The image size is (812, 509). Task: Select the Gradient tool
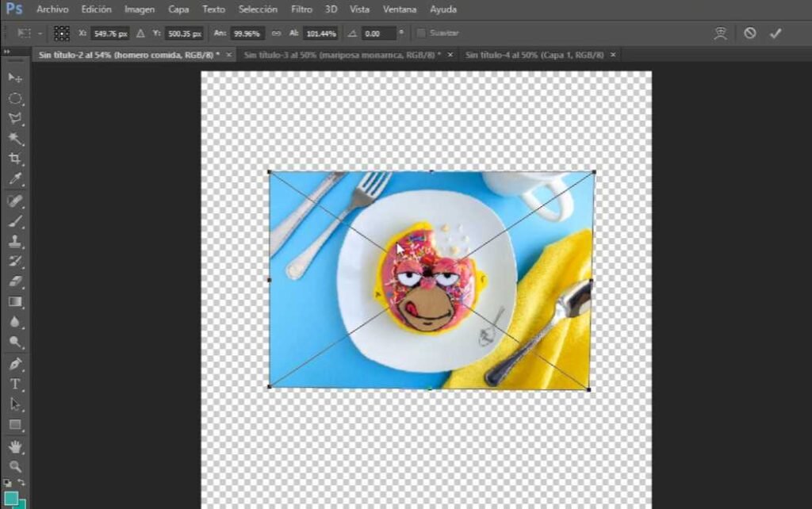tap(15, 301)
